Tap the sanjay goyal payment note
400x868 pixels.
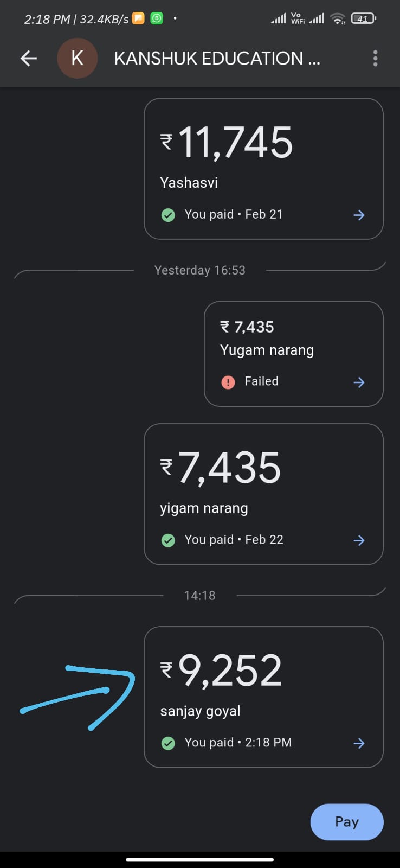point(200,711)
